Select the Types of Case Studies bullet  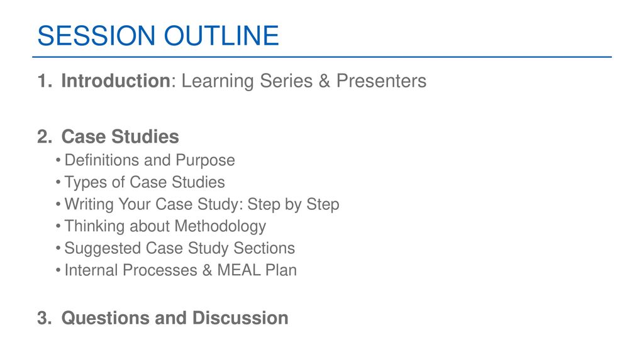[x=145, y=182]
